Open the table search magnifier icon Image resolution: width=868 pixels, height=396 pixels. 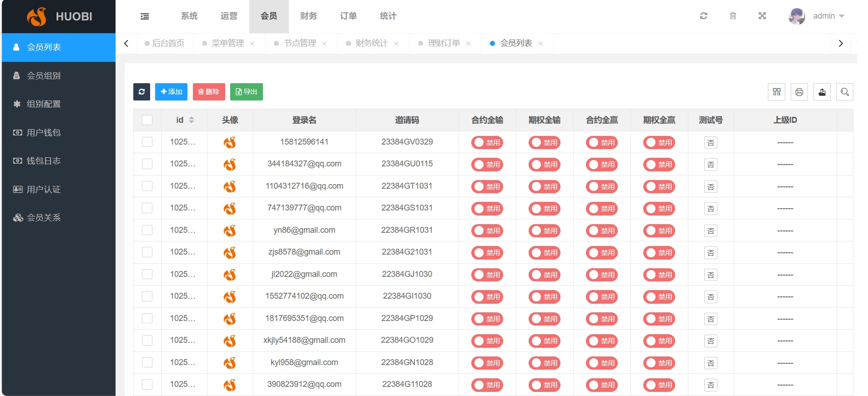tap(845, 92)
